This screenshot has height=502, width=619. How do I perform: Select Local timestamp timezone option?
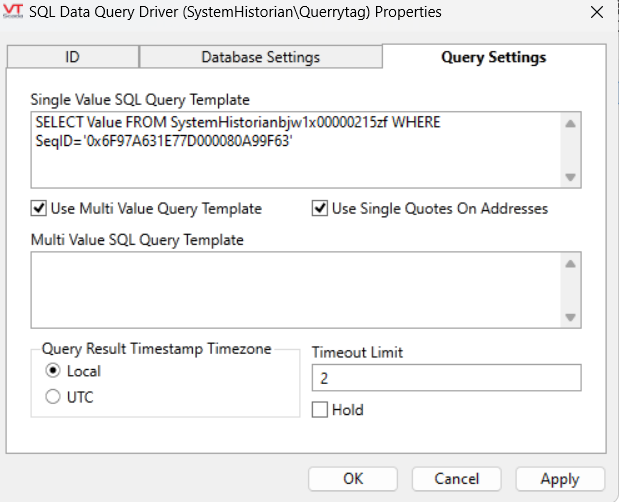point(50,371)
